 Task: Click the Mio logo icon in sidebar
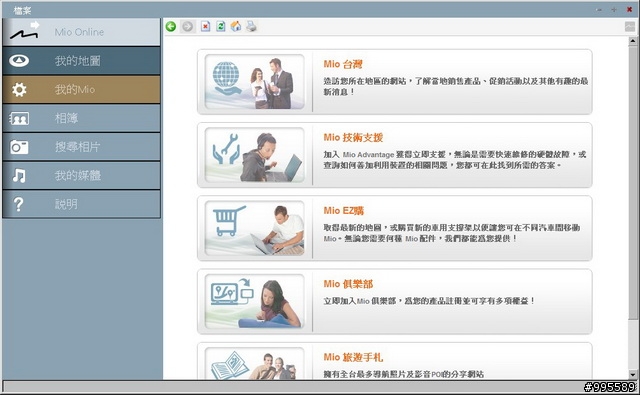point(24,32)
